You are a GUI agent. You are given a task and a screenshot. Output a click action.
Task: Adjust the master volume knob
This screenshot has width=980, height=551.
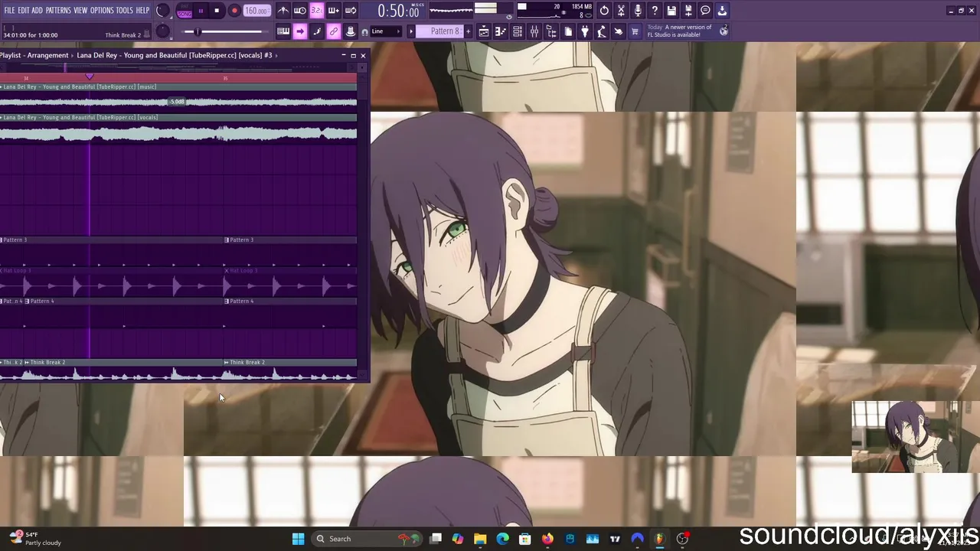coord(162,11)
